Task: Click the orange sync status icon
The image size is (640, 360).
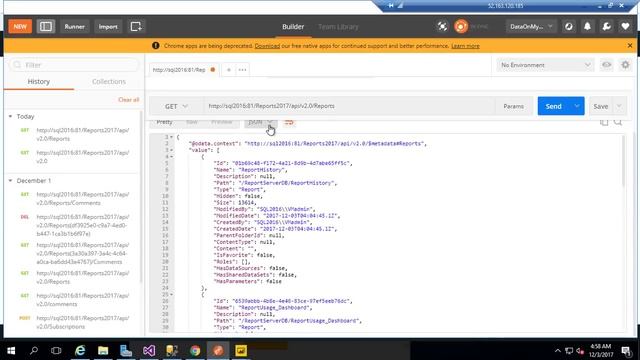Action: pyautogui.click(x=461, y=27)
